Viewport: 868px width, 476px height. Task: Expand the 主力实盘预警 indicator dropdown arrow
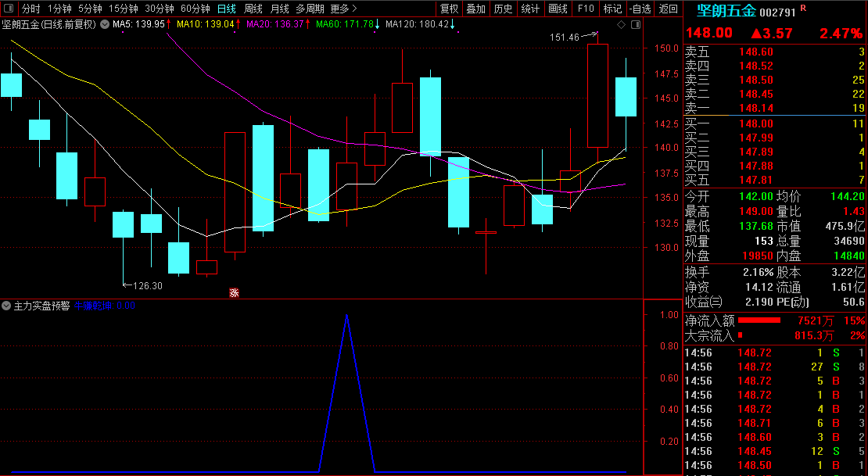pyautogui.click(x=7, y=306)
